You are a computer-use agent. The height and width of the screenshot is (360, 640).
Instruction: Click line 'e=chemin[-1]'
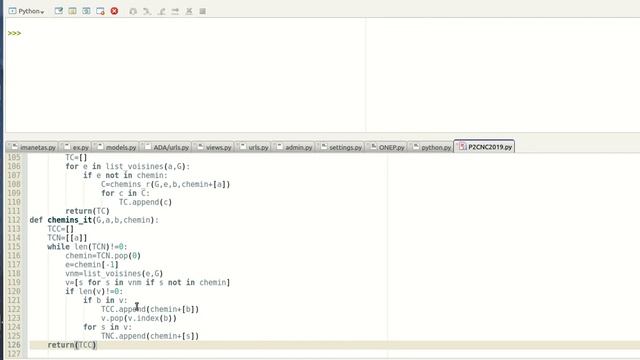pyautogui.click(x=92, y=265)
